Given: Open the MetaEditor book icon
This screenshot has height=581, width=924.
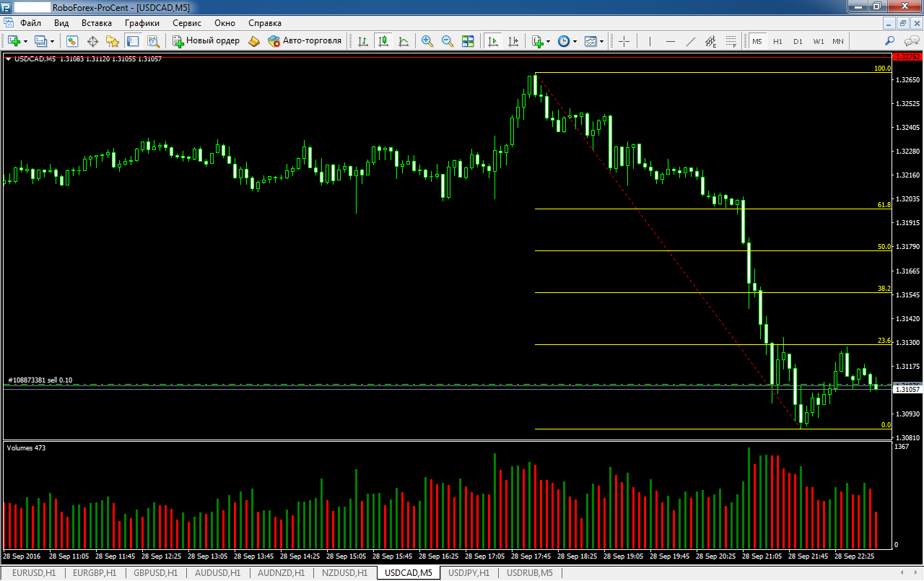Looking at the screenshot, I should tap(254, 41).
